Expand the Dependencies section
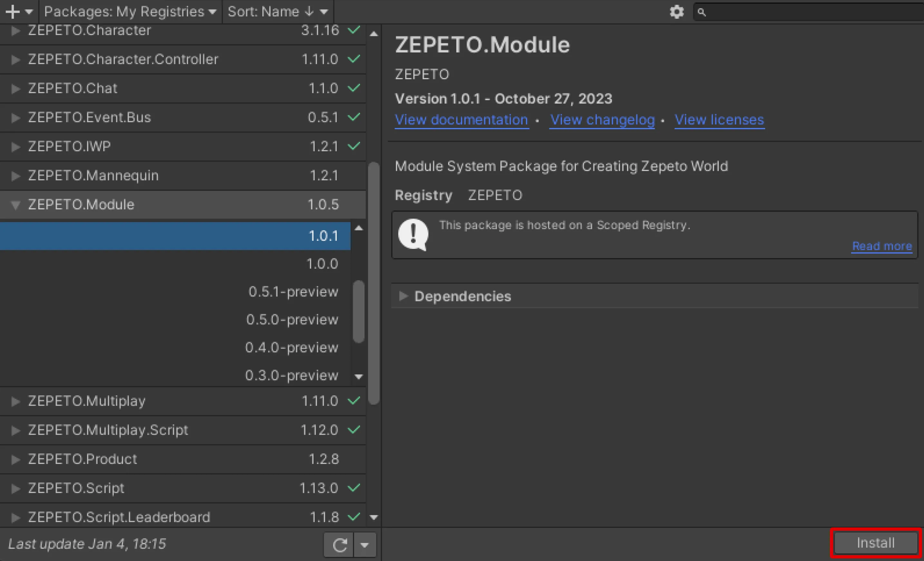Screen dimensions: 924x561 (403, 296)
